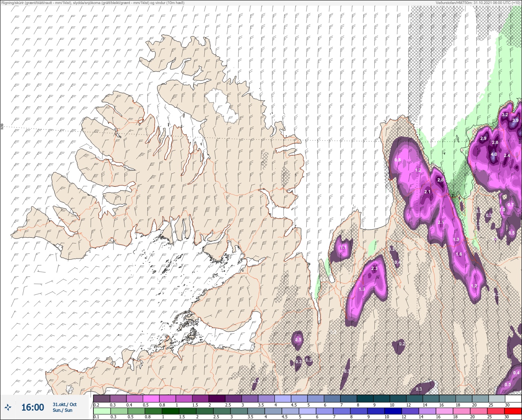Click the date text '31.okt./ Oct'

click(64, 405)
